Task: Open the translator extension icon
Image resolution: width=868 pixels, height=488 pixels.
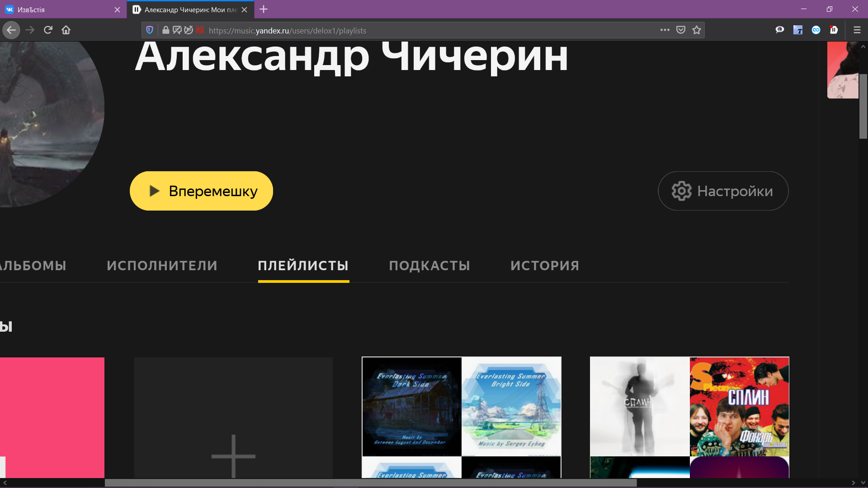Action: [x=798, y=30]
